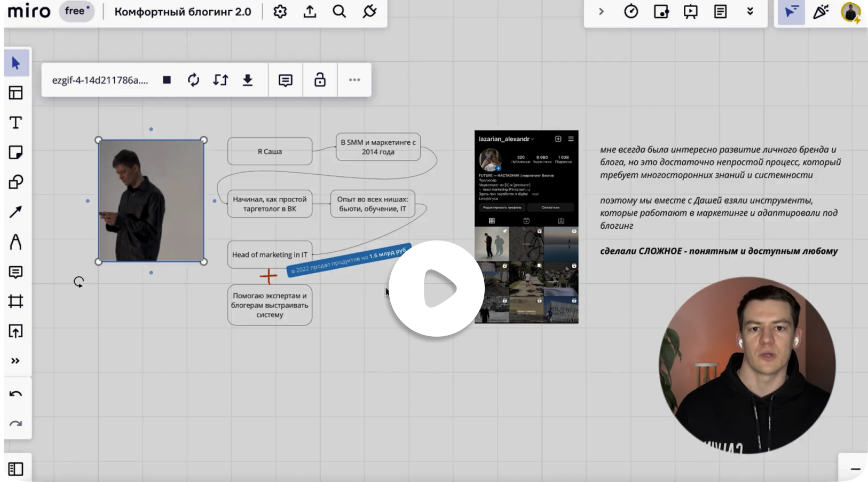Click the circular arrows icon in image toolbar
The image size is (868, 482).
(193, 80)
